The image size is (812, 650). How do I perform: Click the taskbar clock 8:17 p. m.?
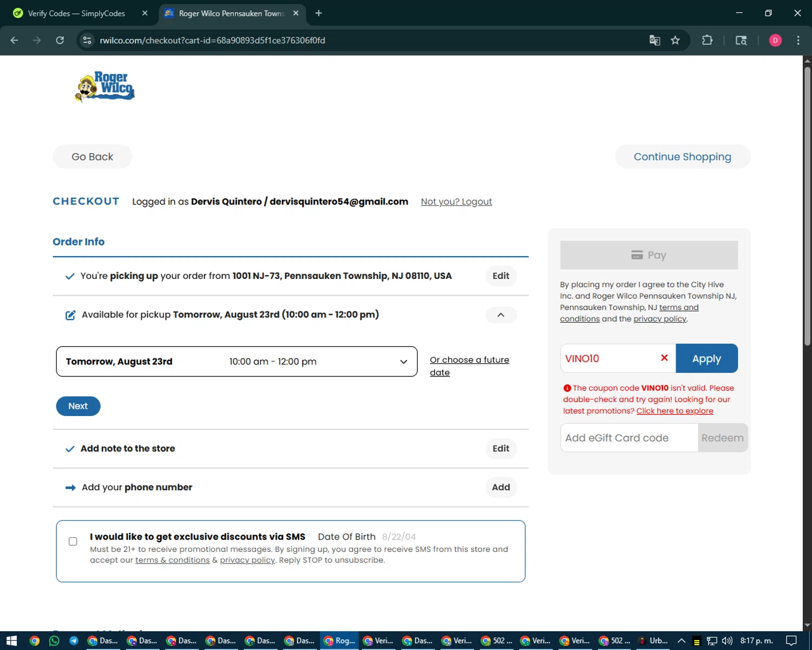click(756, 641)
